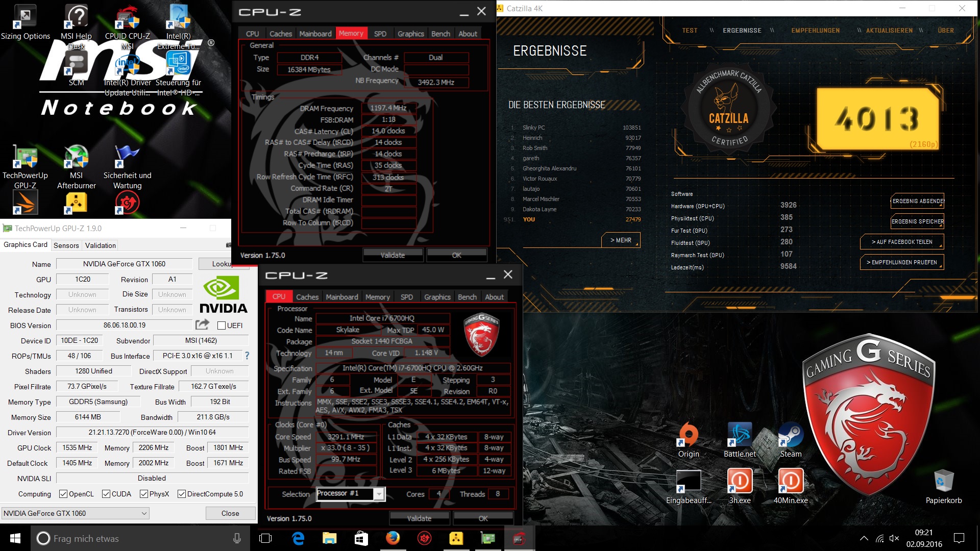Viewport: 980px width, 551px height.
Task: Open the Sizing Options desktop shortcut
Action: click(x=25, y=23)
